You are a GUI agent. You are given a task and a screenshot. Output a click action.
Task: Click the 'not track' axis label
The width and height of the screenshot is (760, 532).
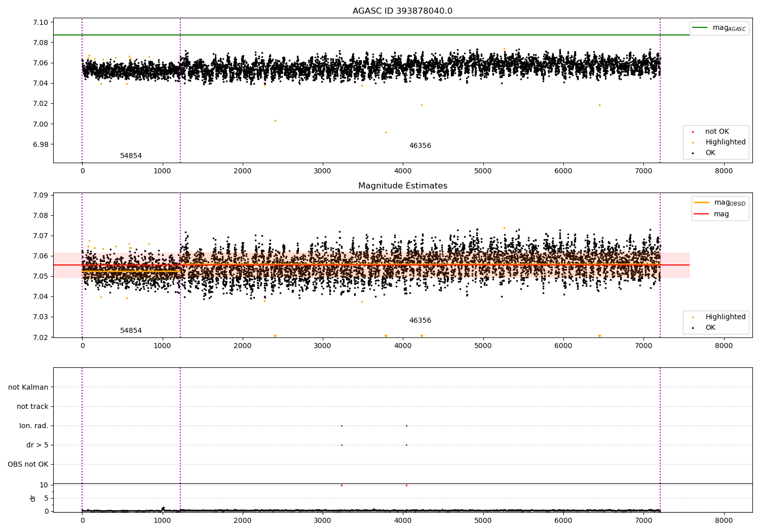[32, 407]
